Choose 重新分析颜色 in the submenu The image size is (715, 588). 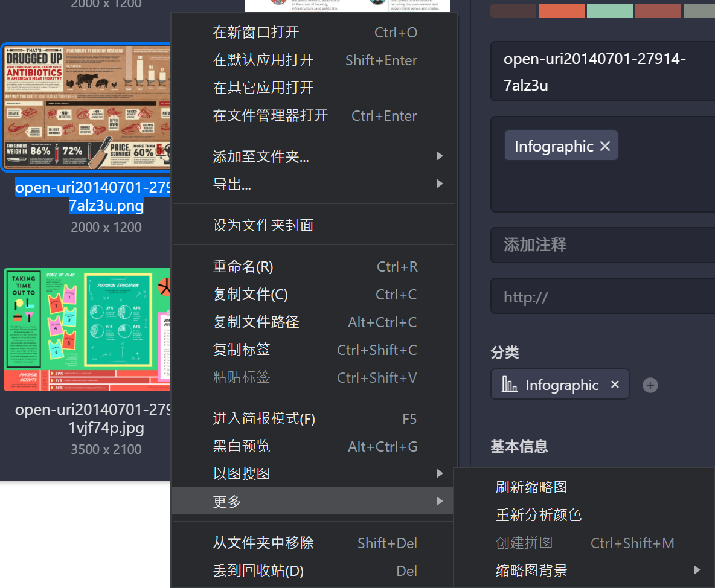pos(584,515)
